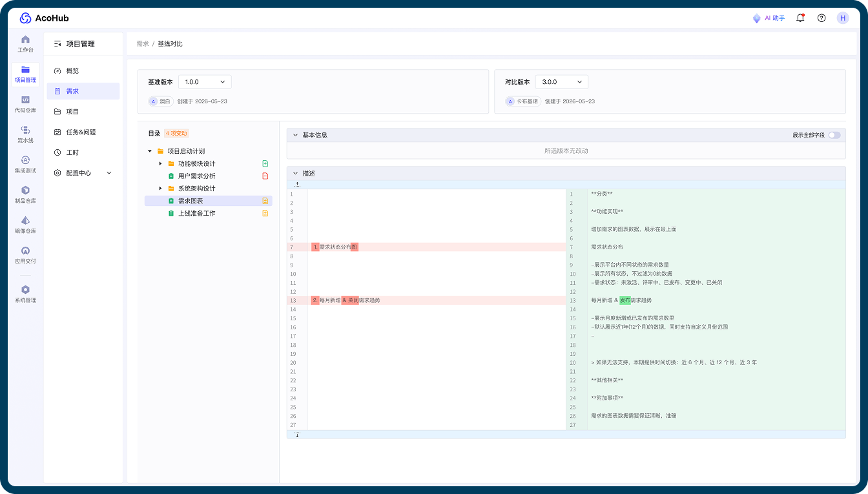Viewport: 868px width, 494px height.
Task: Go to 代码仓库 in the sidebar
Action: coord(25,104)
